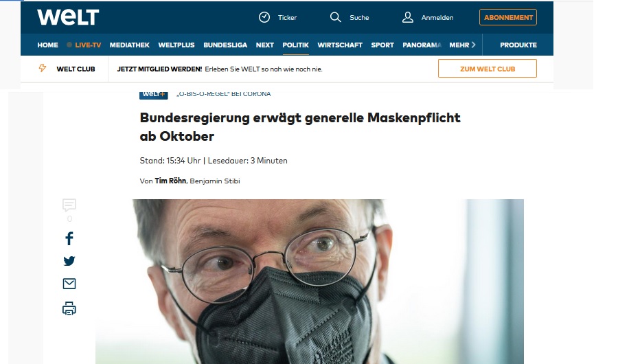
Task: Go to the BUNDESLIGA section
Action: coord(225,45)
